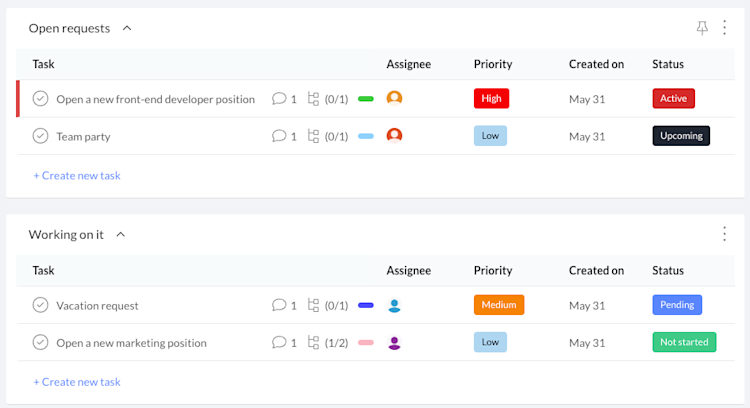Open 'Open a new marketing position' task

(132, 342)
